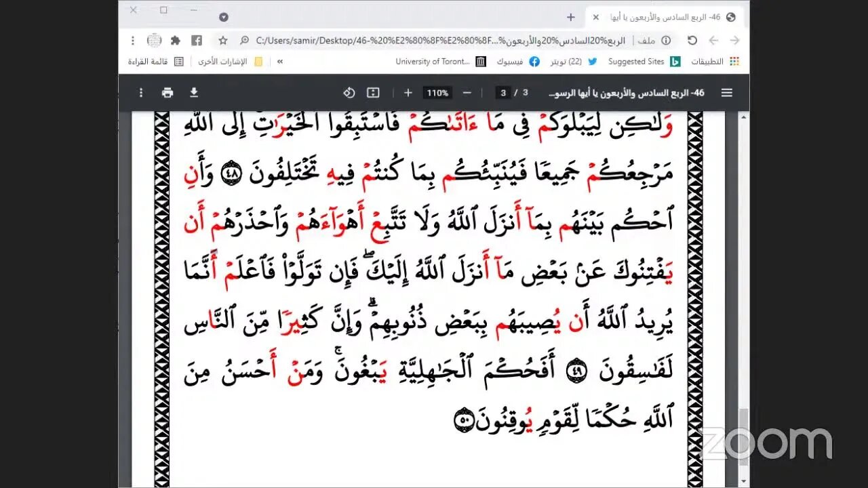The width and height of the screenshot is (868, 488).
Task: Expand hidden bookmarks chevron
Action: click(280, 62)
